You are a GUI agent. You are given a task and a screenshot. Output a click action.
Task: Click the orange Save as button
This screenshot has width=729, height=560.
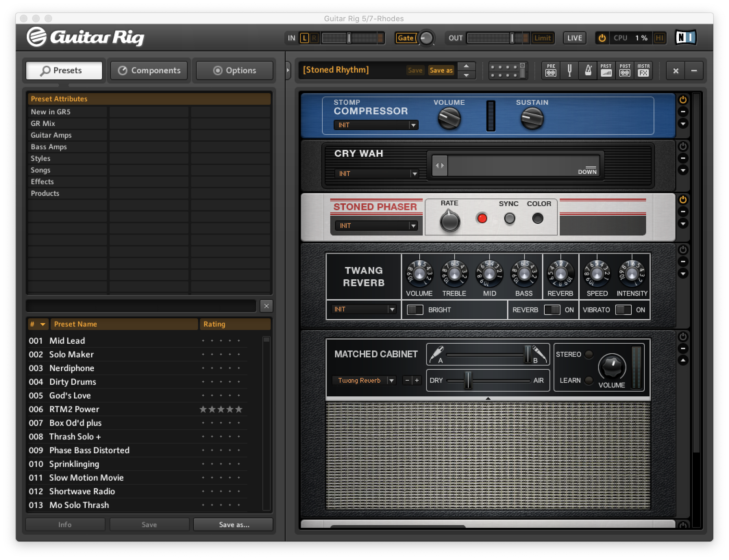click(x=441, y=70)
